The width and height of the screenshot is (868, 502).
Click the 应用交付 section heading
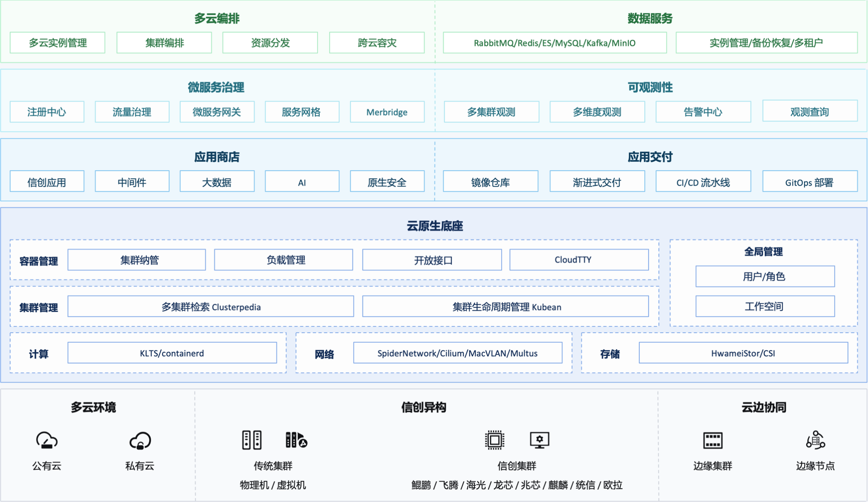click(x=650, y=157)
